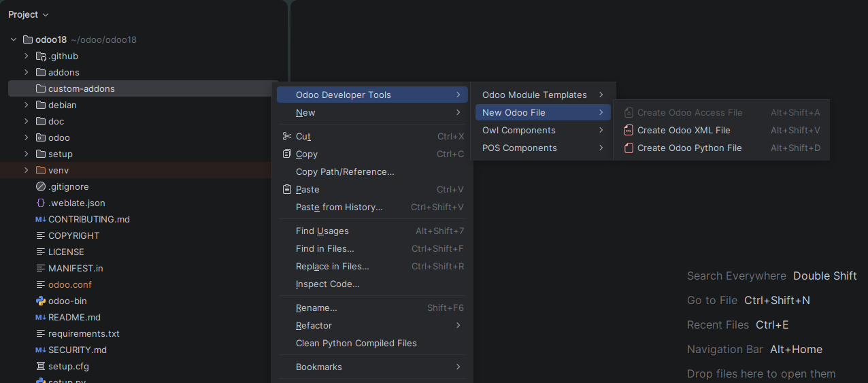Click the setup.cfg config icon

coord(41,366)
